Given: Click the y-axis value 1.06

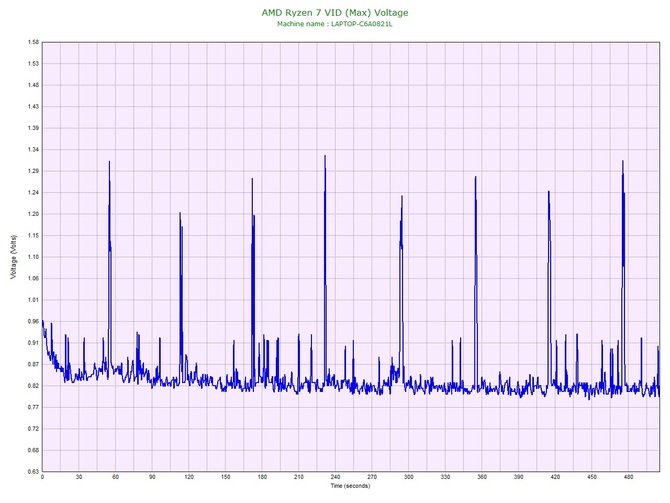Looking at the screenshot, I should point(33,279).
